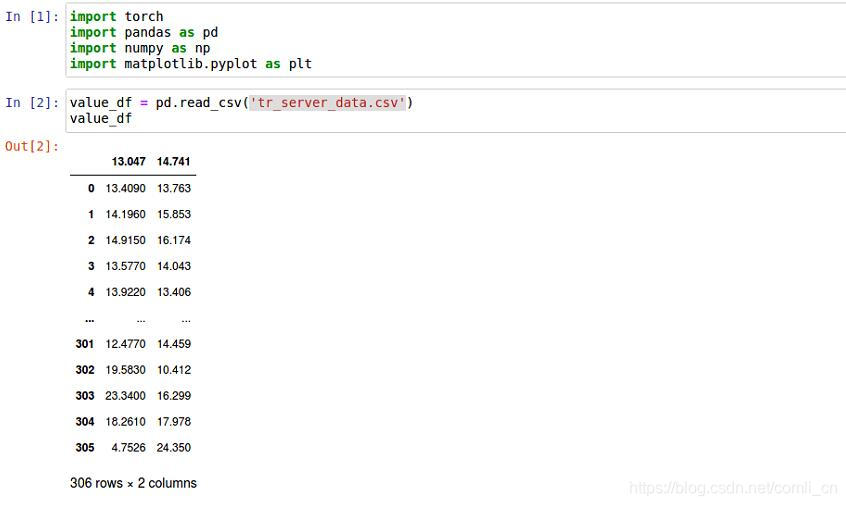This screenshot has height=506, width=846.
Task: Click the value 14.459 in row 301
Action: [174, 344]
